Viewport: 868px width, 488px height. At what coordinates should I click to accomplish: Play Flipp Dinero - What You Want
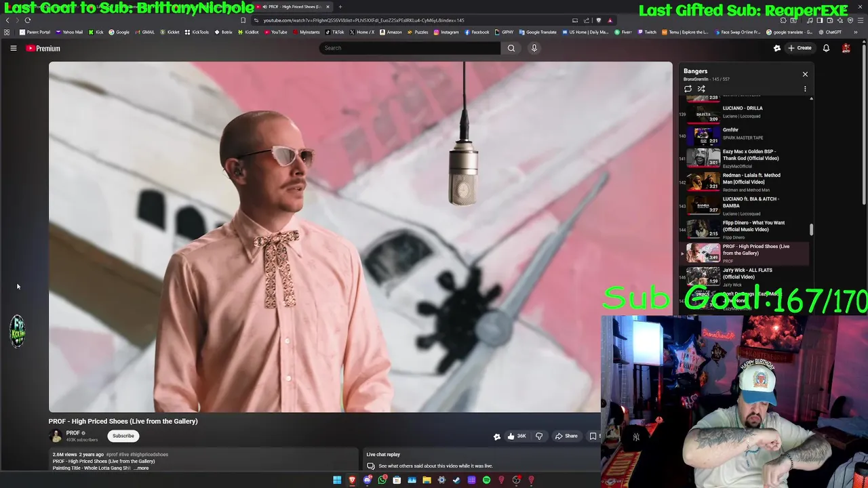[x=745, y=229]
